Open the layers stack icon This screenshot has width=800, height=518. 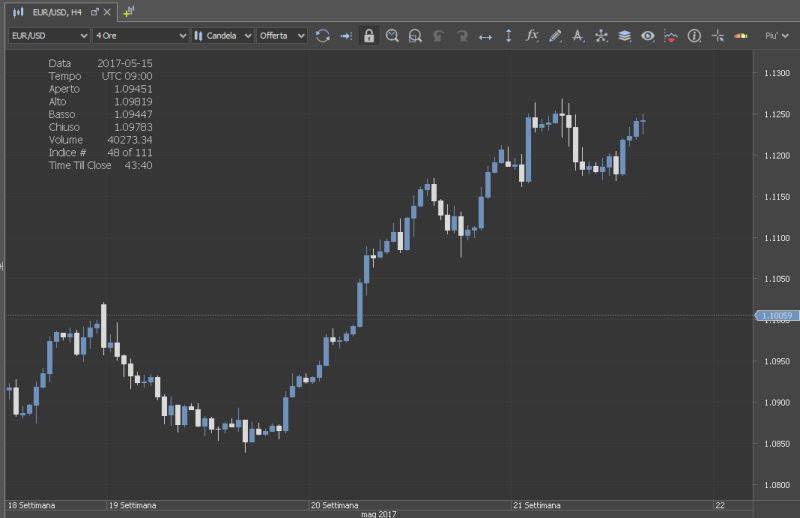point(624,36)
